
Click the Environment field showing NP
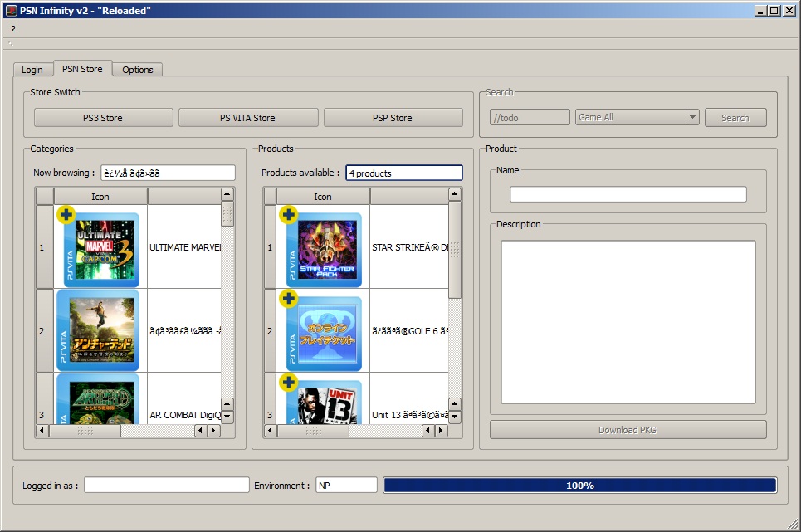click(346, 485)
